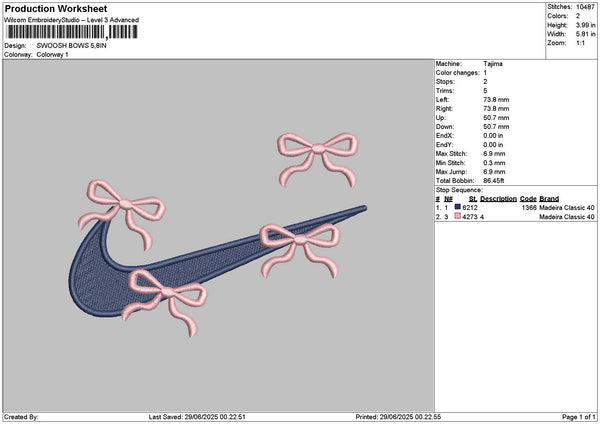
Task: Click the 'St.' column header
Action: pos(473,199)
